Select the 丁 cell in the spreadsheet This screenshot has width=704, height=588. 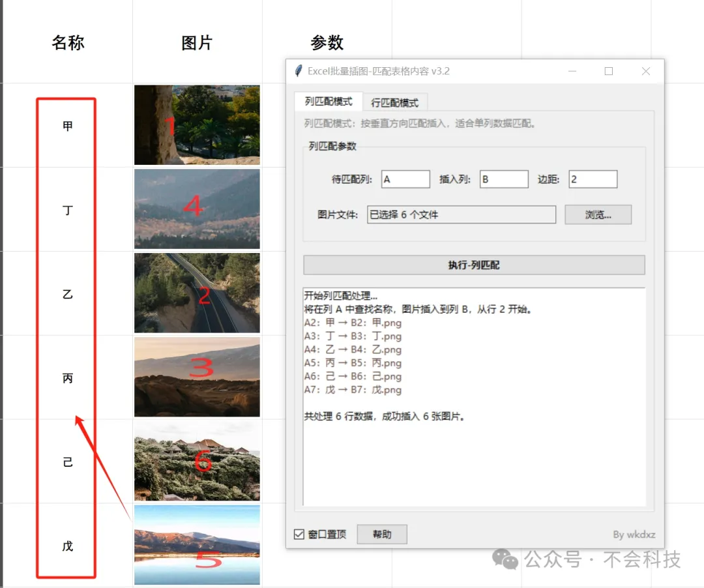67,210
